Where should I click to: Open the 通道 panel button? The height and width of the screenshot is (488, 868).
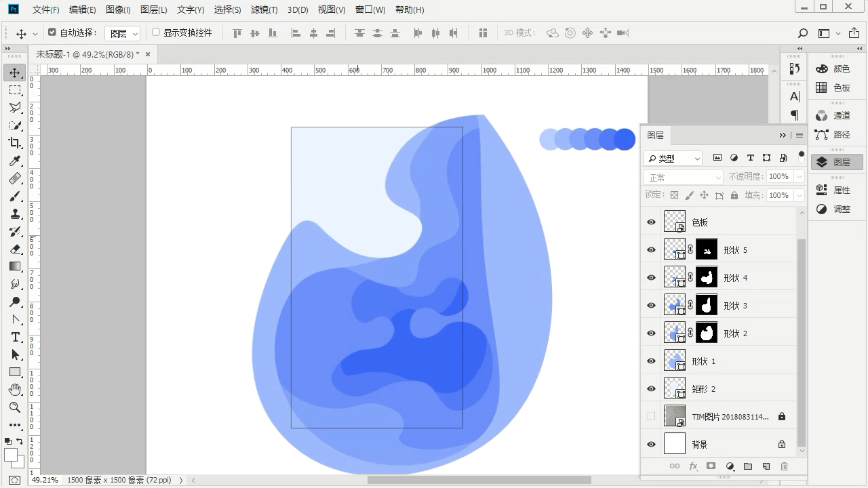(834, 116)
